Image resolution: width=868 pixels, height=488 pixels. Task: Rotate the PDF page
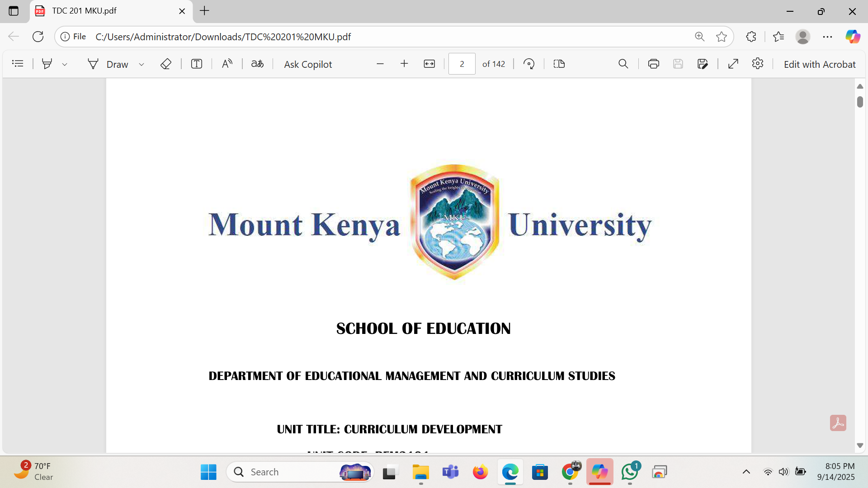[x=529, y=64]
